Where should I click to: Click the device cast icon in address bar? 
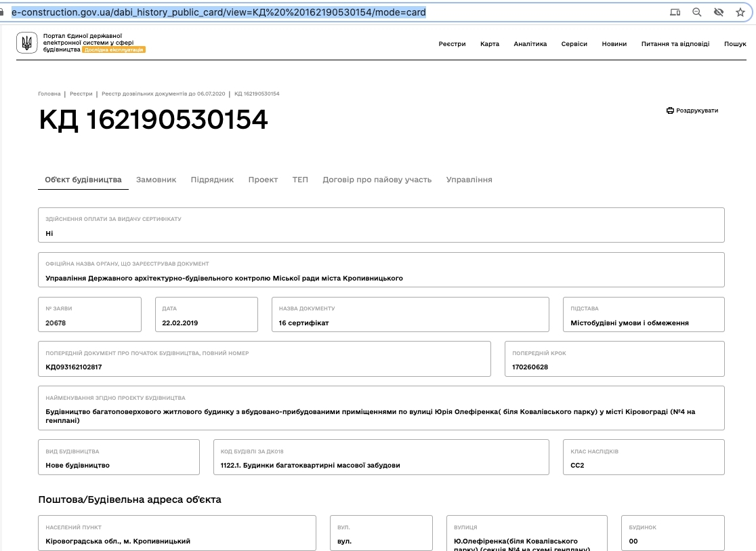coord(675,13)
